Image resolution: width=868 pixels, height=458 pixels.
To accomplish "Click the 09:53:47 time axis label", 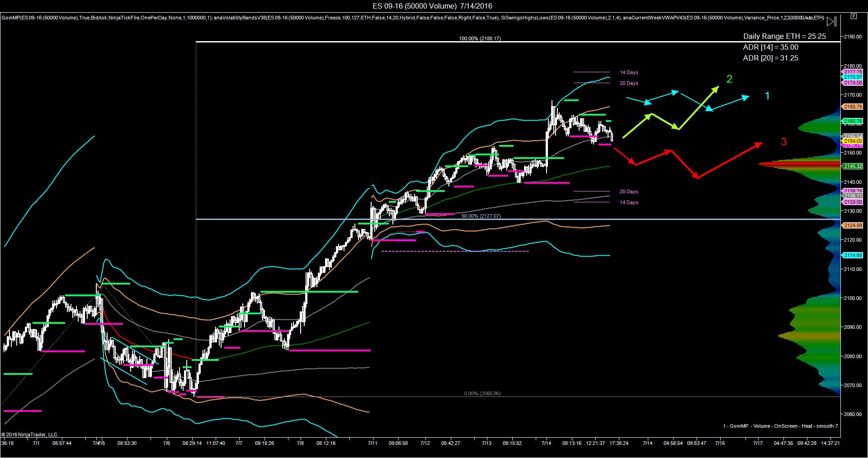I will tap(696, 443).
